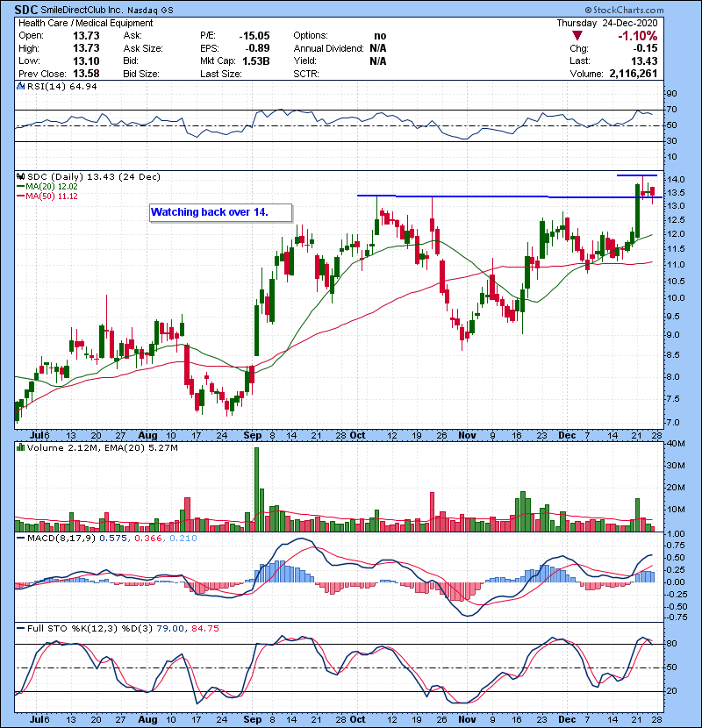702x728 pixels.
Task: Click the Open price value 13.73
Action: [86, 36]
